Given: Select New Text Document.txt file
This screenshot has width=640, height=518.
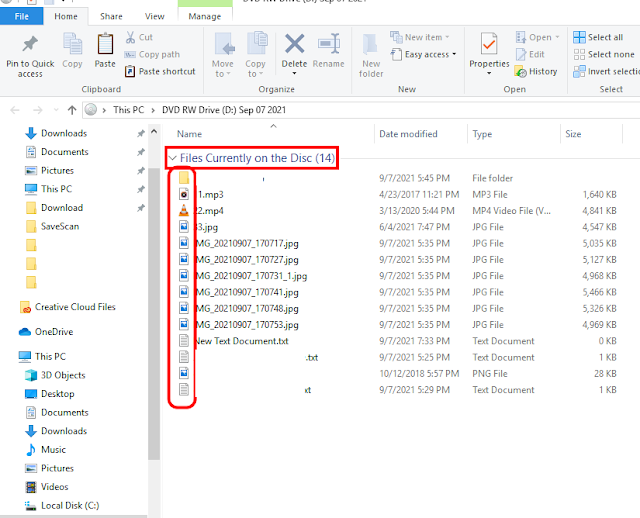Looking at the screenshot, I should click(234, 341).
